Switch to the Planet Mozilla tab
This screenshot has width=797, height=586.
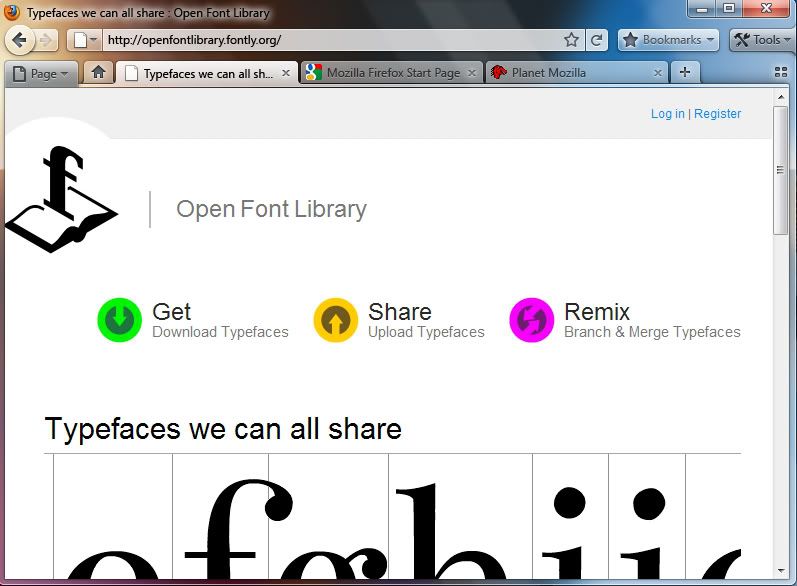pyautogui.click(x=577, y=73)
